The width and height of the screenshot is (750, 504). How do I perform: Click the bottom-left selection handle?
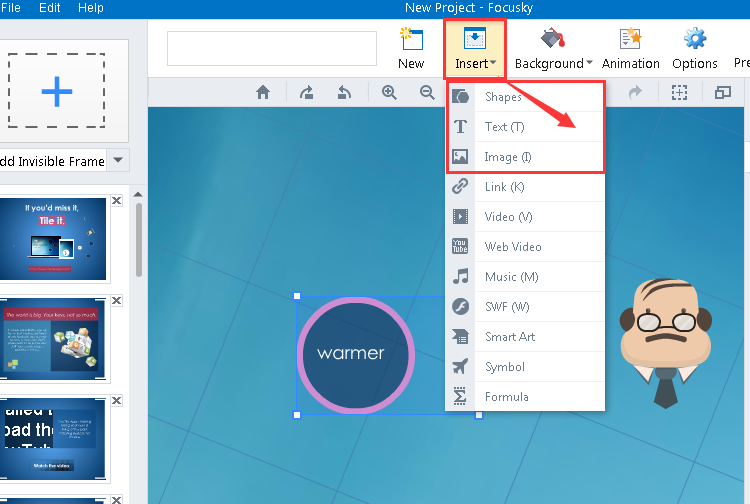tap(297, 415)
